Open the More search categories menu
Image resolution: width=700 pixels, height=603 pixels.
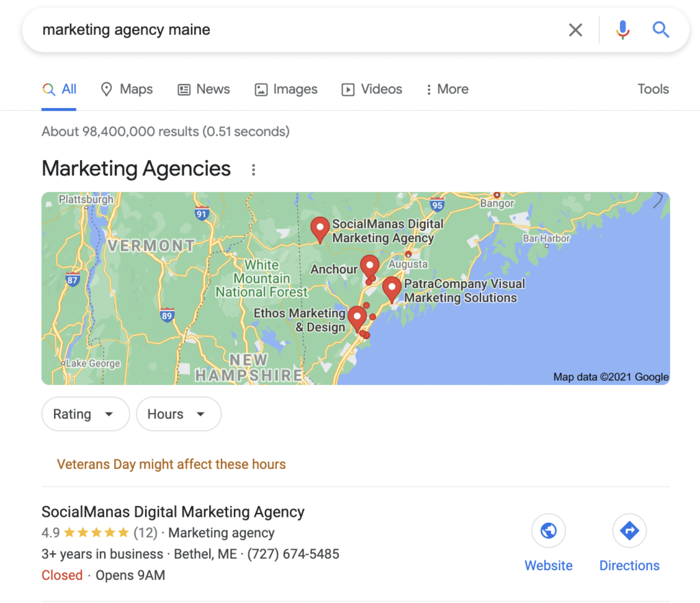coord(447,90)
